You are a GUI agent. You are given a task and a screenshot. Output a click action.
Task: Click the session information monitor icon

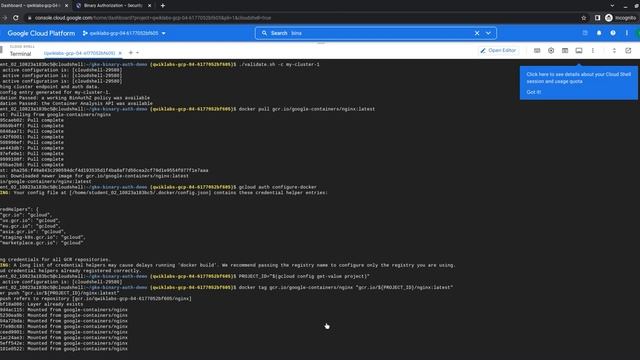click(x=579, y=51)
